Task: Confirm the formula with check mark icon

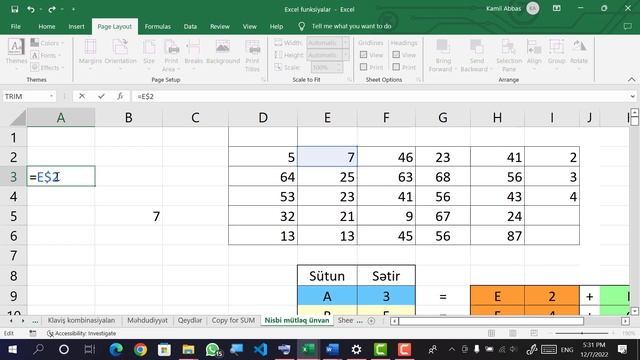Action: 101,96
